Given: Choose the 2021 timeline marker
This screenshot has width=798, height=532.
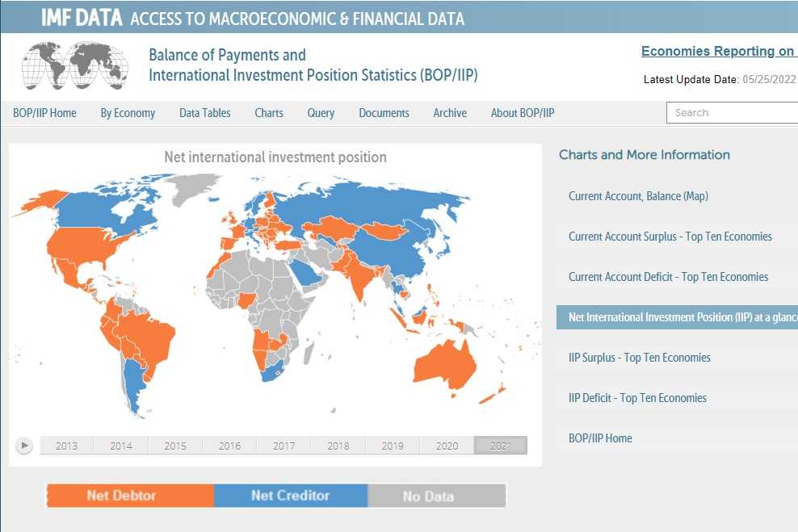Looking at the screenshot, I should (501, 446).
